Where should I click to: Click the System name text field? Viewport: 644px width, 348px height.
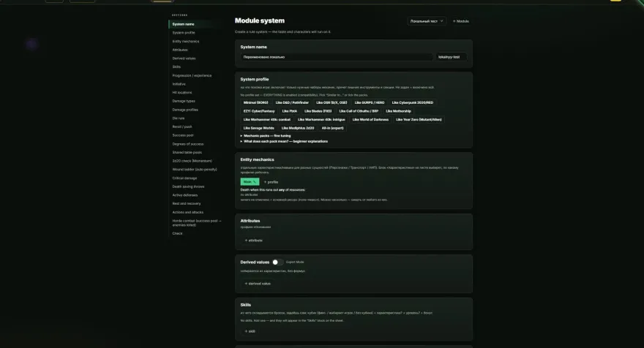(x=337, y=57)
